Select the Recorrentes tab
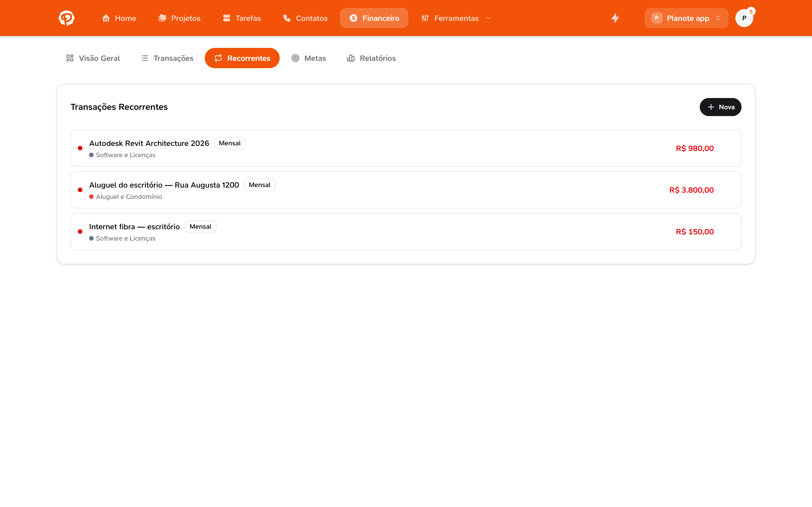812x507 pixels. pyautogui.click(x=242, y=58)
